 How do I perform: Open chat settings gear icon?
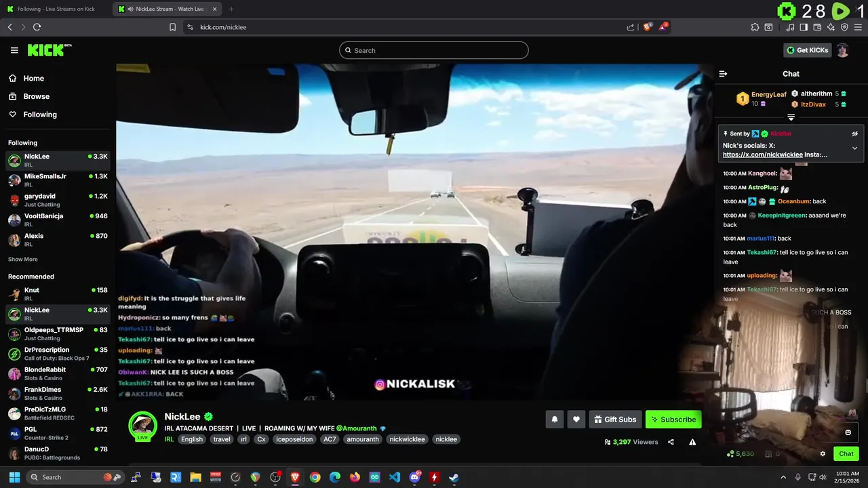[823, 454]
